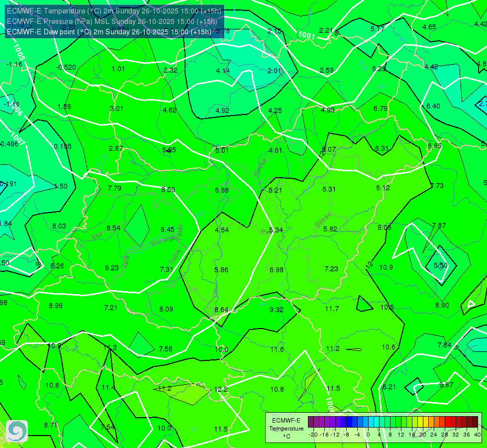Click the grid value '11.7'
This screenshot has width=487, height=448.
[x=332, y=309]
